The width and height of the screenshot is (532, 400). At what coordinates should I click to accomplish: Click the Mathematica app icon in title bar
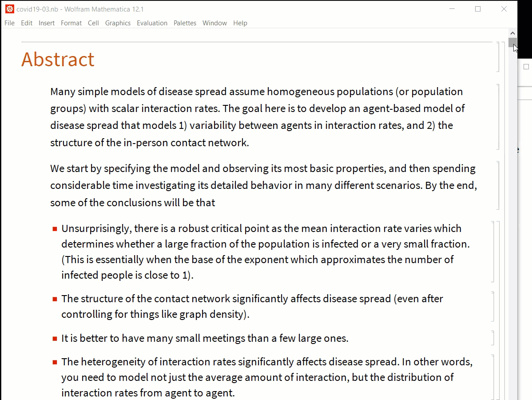tap(10, 9)
